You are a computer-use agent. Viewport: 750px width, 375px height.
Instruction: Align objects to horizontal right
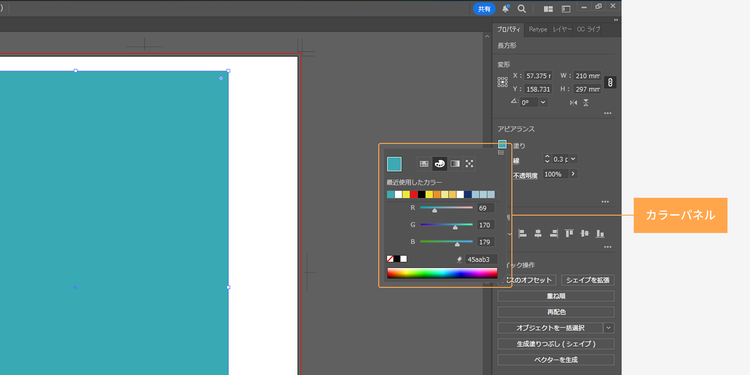point(554,233)
